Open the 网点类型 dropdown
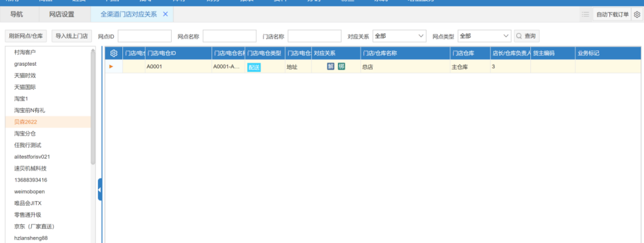Viewport: 644px width, 243px height. tap(484, 36)
